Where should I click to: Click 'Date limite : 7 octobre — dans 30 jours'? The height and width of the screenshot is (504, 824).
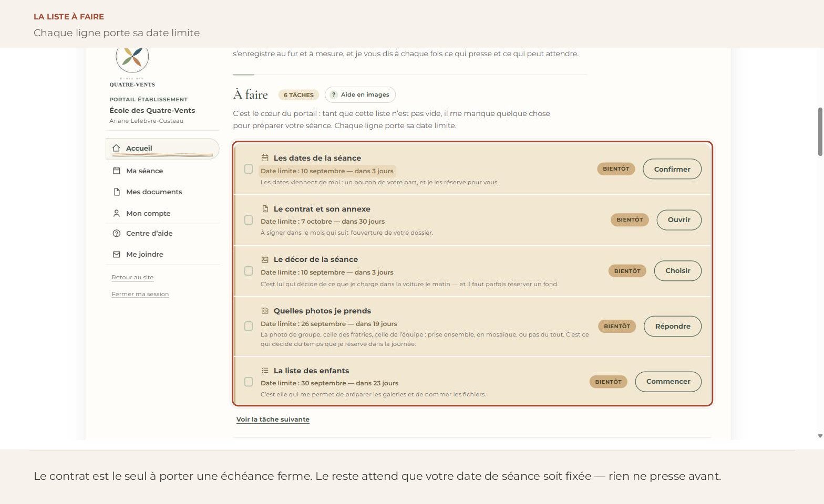pyautogui.click(x=323, y=222)
